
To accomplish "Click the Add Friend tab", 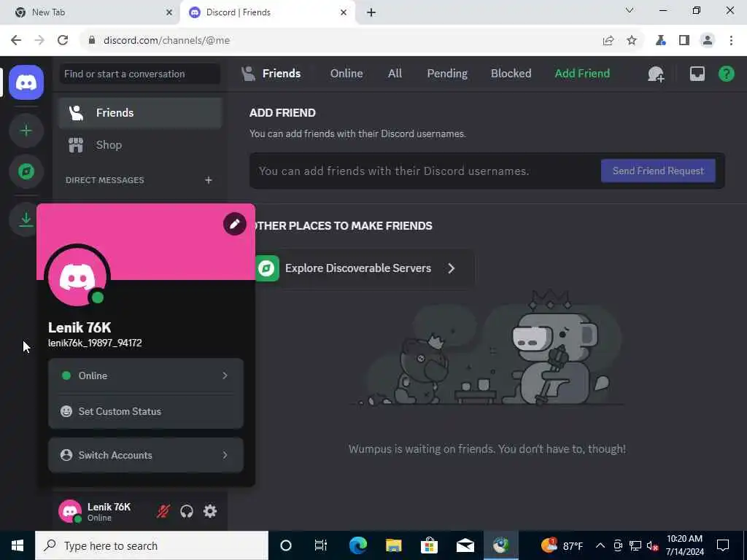I will click(582, 74).
